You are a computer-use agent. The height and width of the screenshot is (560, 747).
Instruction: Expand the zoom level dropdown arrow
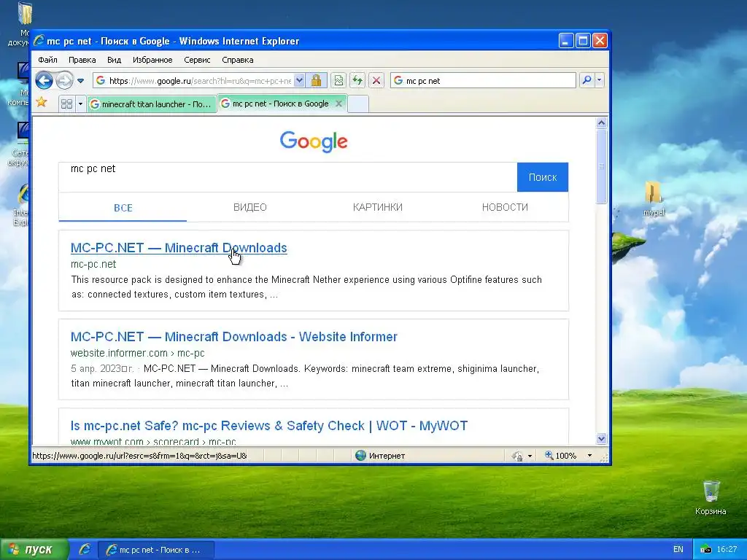pyautogui.click(x=589, y=456)
